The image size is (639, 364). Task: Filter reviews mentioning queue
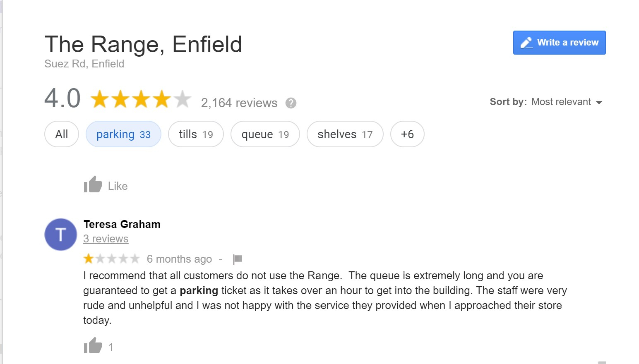265,134
